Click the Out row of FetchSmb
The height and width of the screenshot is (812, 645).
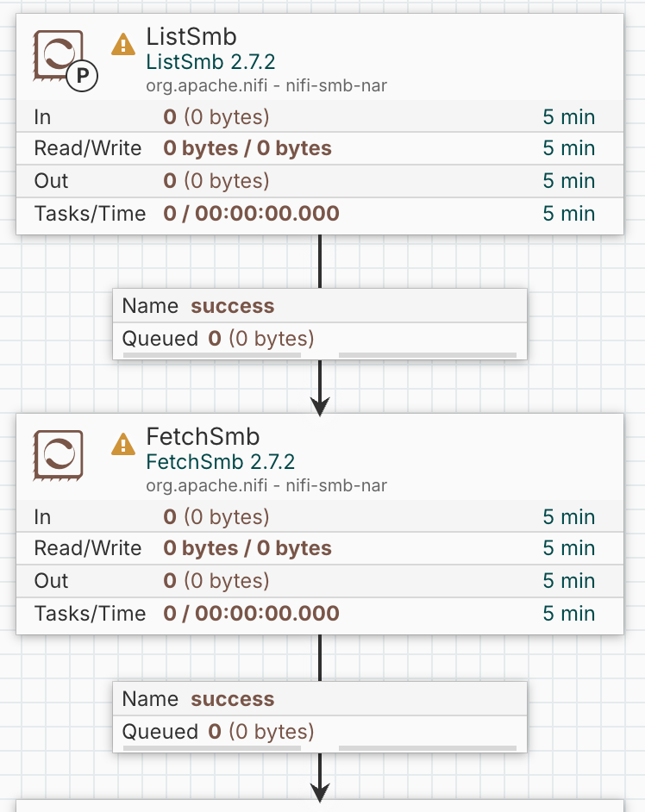pyautogui.click(x=320, y=580)
